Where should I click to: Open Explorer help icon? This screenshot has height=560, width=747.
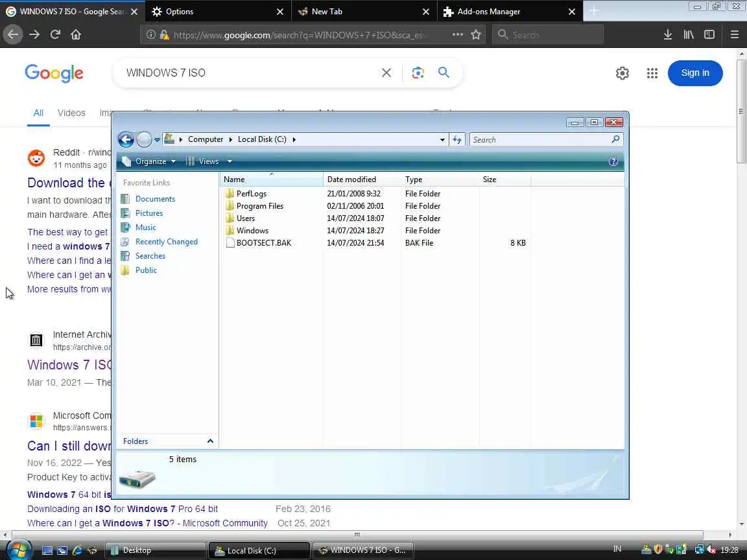[x=613, y=161]
